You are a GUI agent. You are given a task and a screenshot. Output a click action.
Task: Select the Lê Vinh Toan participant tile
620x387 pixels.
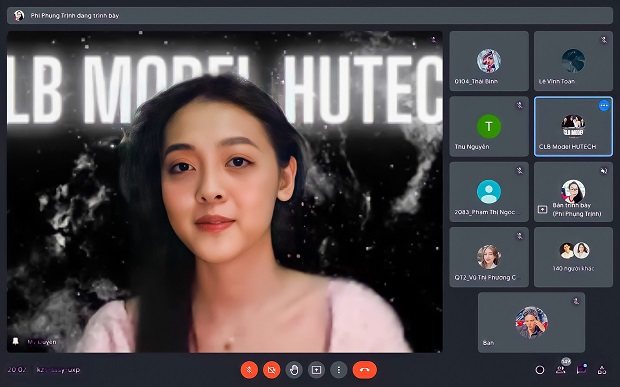click(573, 61)
